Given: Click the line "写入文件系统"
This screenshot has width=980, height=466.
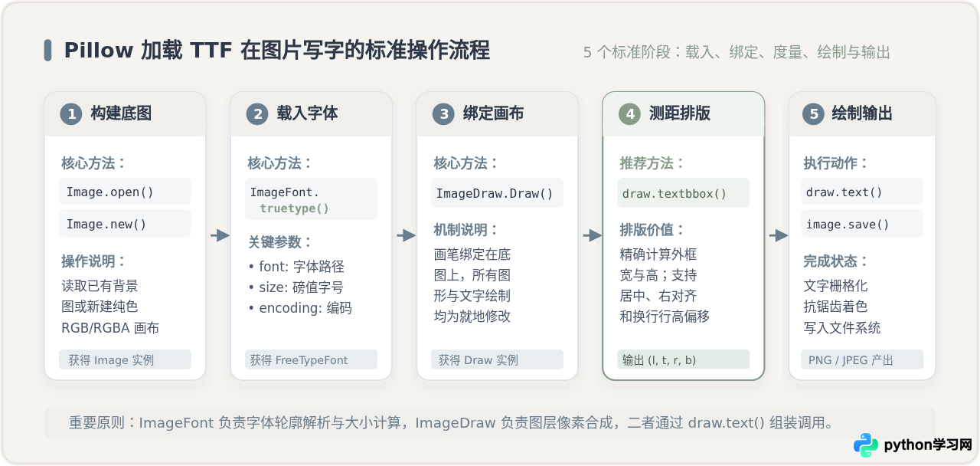Looking at the screenshot, I should (x=842, y=328).
